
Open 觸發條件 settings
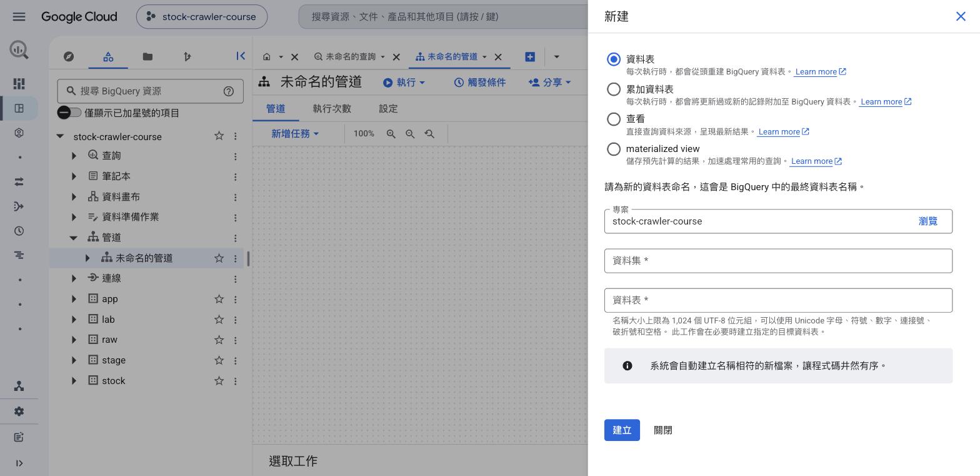pos(479,83)
